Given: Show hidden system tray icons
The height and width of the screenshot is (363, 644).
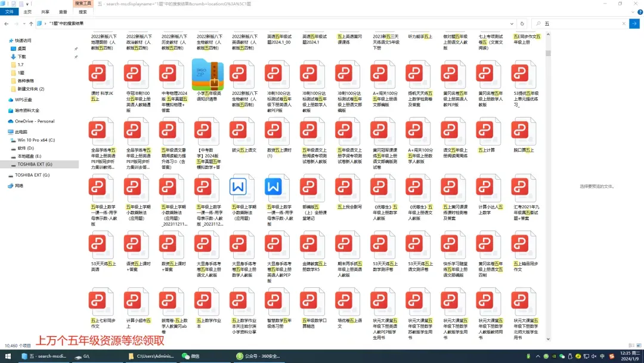Looking at the screenshot, I should click(538, 356).
